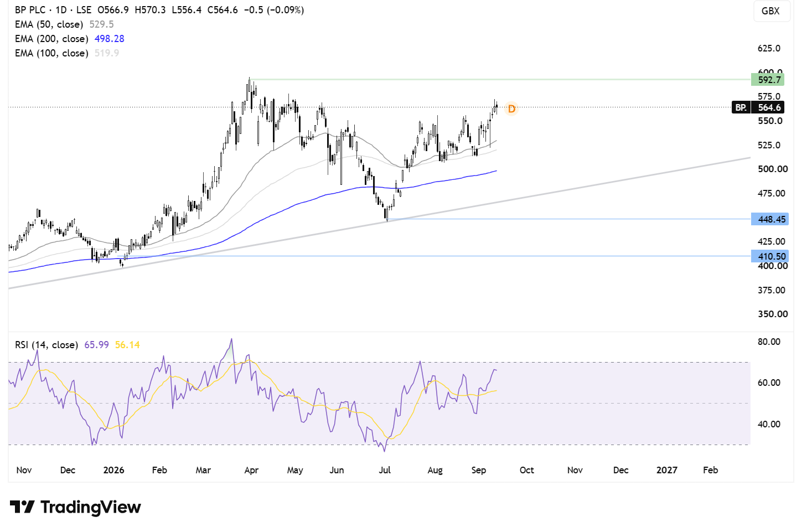Click the Aug label on the time axis

click(435, 470)
